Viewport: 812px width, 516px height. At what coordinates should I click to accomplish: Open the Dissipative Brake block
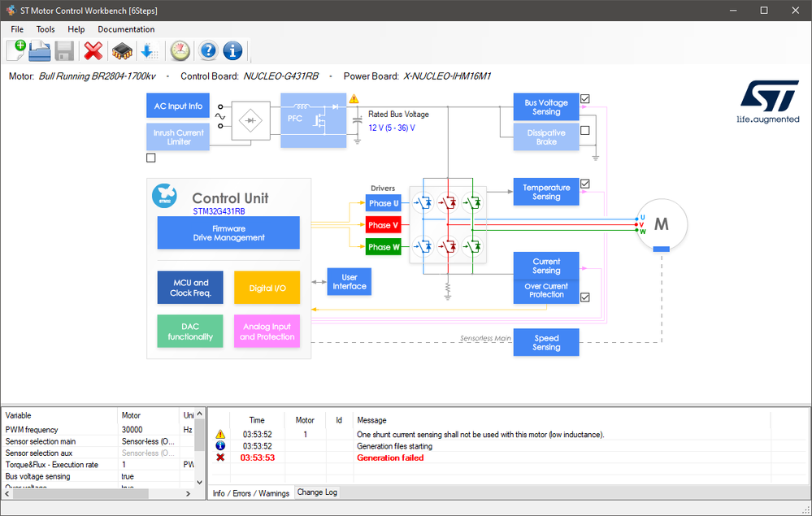point(546,137)
